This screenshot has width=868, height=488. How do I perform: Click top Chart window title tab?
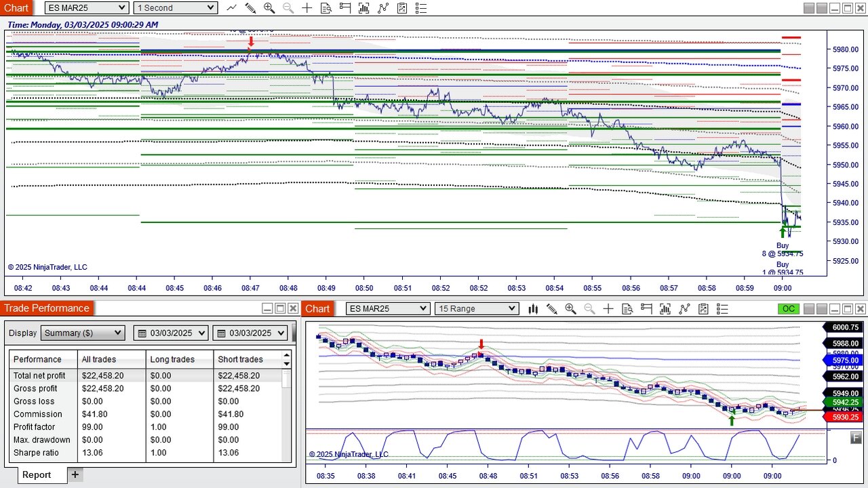(x=16, y=8)
